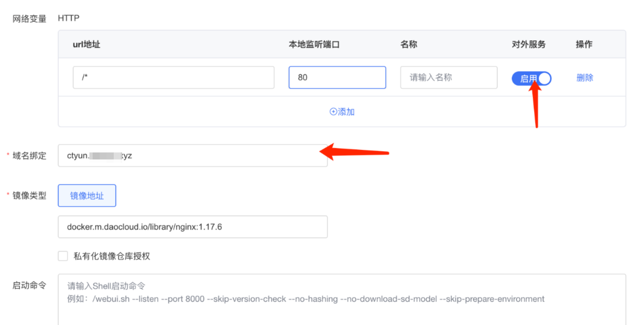This screenshot has width=644, height=325.
Task: Click the 本地监听端口 column header
Action: tap(314, 44)
